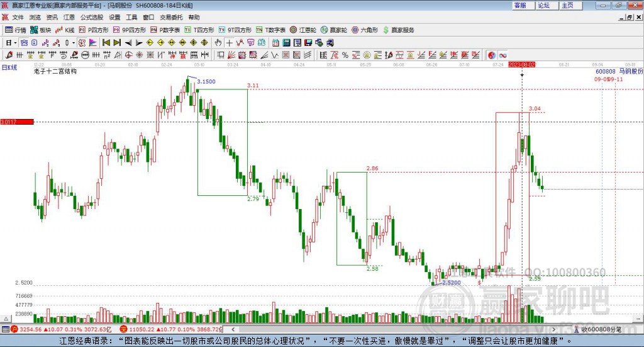This screenshot has width=644, height=347.
Task: Select the spiral drawing tool icon
Action: click(64, 55)
